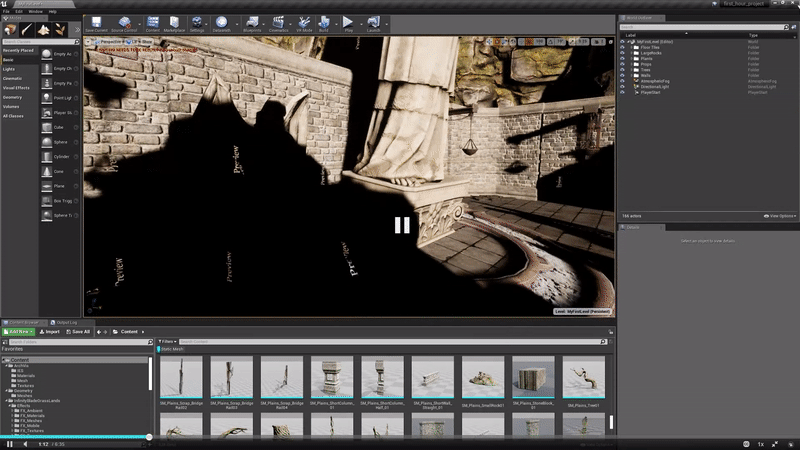Click the Save Current toolbar icon
Viewport: 800px width, 450px height.
pos(97,23)
